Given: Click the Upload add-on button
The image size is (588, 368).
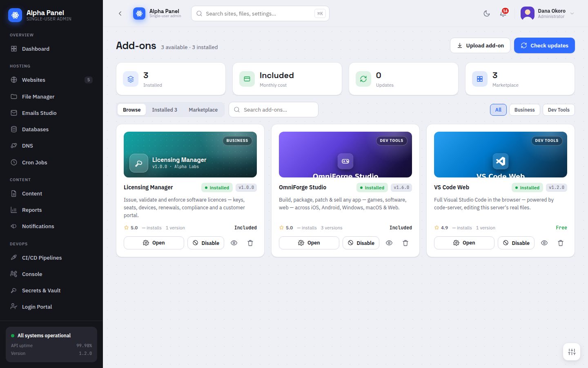Looking at the screenshot, I should pyautogui.click(x=480, y=45).
